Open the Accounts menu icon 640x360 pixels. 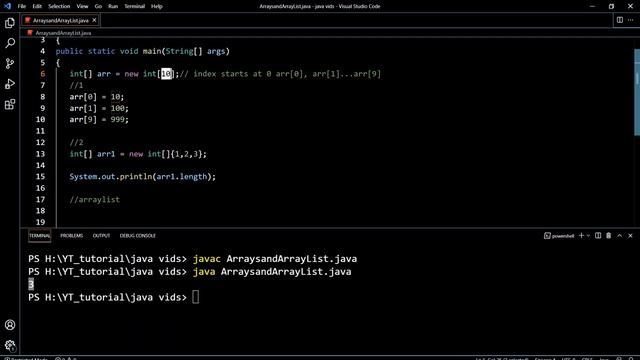coord(10,325)
